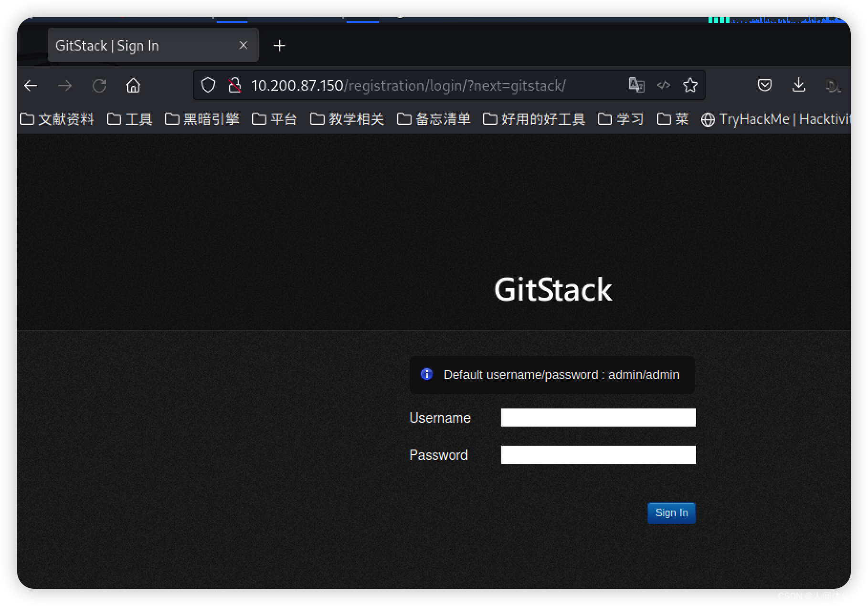Open the 教学相关 bookmarks folder
Image resolution: width=868 pixels, height=606 pixels.
tap(347, 119)
